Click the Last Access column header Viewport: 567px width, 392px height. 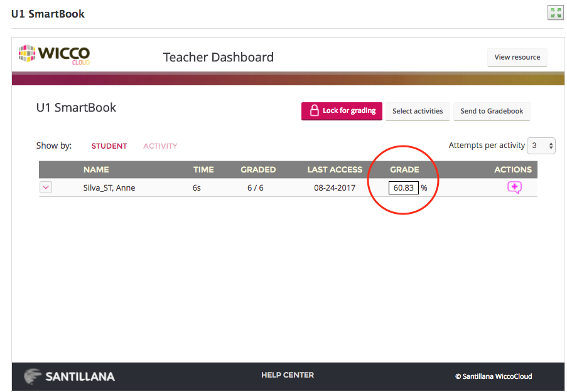(x=335, y=169)
